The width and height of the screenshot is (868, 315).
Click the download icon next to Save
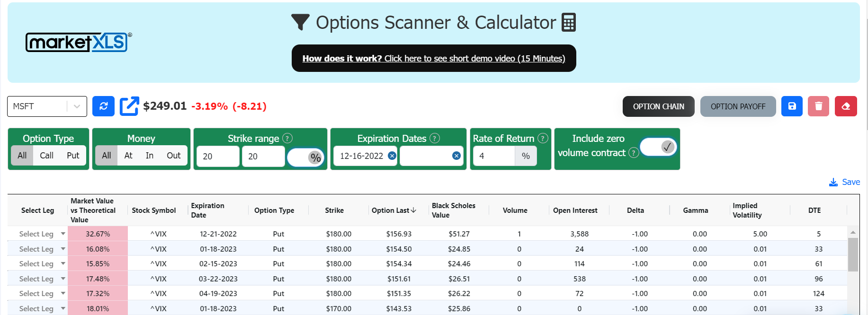[833, 182]
